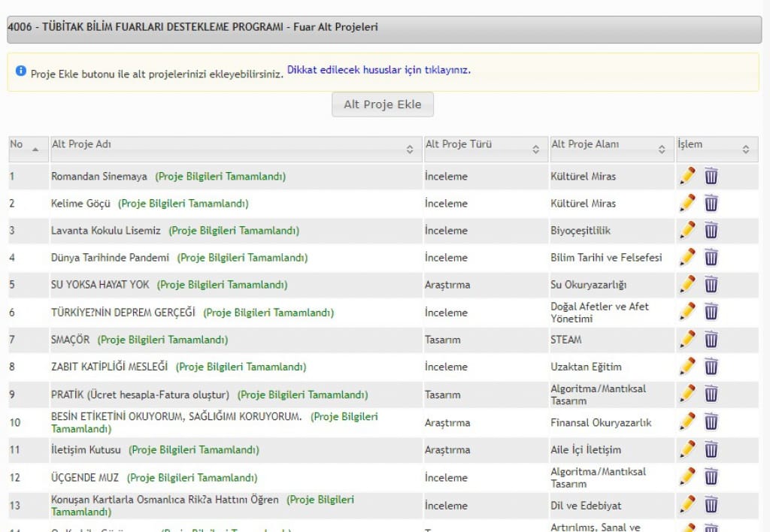Delete the Kelime Göçü project using trash icon
Screen dimensions: 770x532
711,203
